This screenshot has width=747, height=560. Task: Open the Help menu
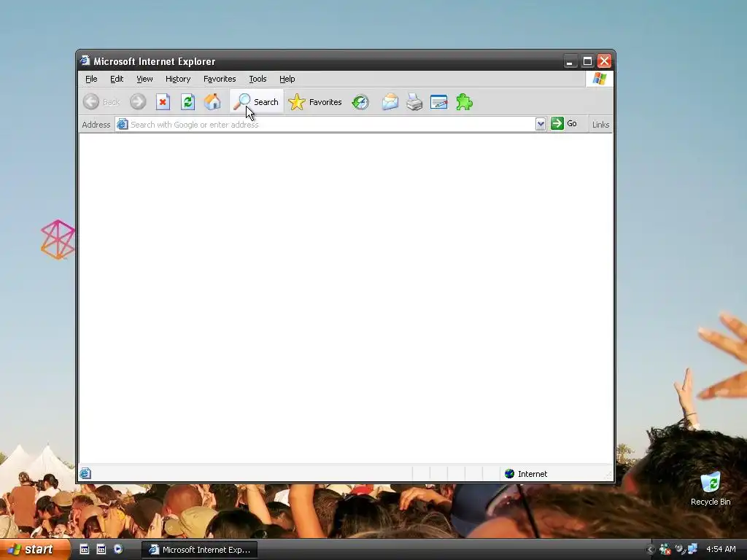click(x=287, y=79)
